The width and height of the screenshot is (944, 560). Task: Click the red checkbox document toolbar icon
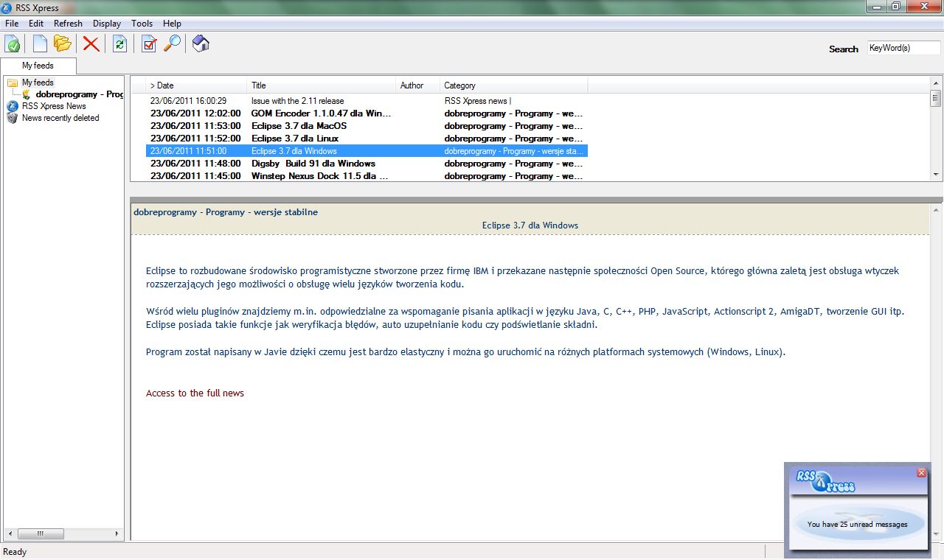(x=149, y=44)
